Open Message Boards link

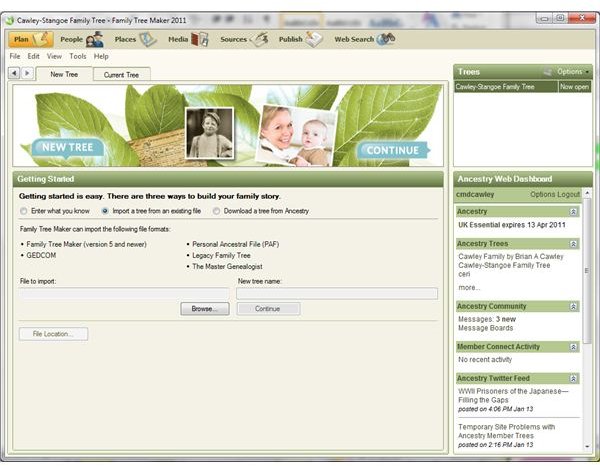coord(485,328)
